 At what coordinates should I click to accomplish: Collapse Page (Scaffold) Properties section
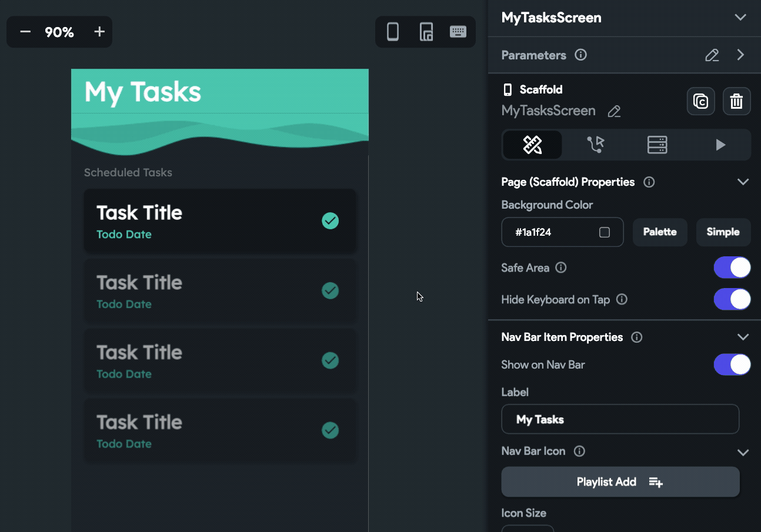[x=743, y=182]
